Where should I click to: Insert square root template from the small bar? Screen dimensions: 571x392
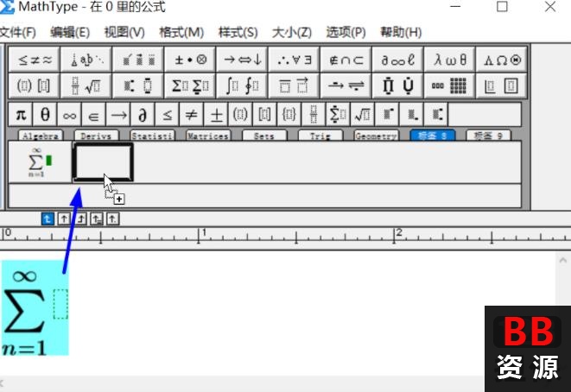click(362, 115)
